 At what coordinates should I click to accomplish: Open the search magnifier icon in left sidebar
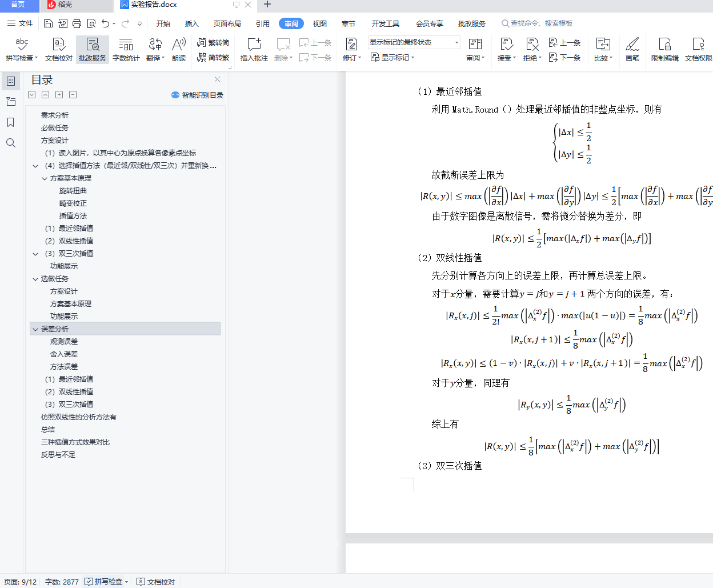tap(11, 143)
